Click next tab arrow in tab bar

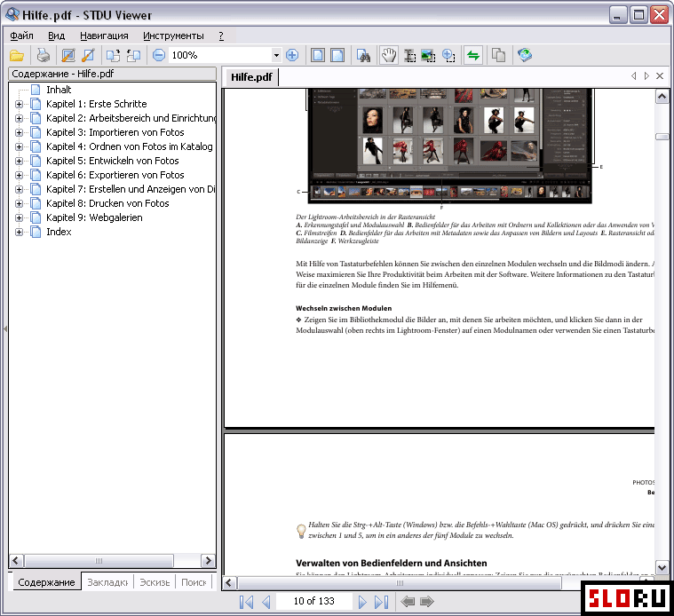646,76
